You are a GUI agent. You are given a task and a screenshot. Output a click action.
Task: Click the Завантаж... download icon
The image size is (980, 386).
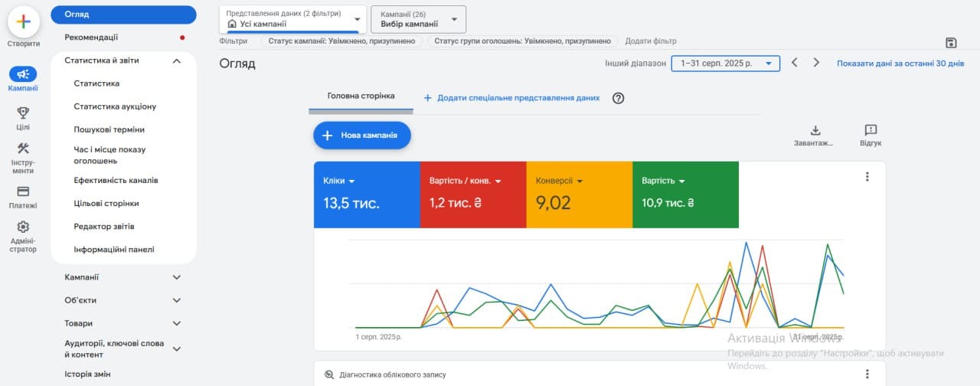(x=815, y=130)
